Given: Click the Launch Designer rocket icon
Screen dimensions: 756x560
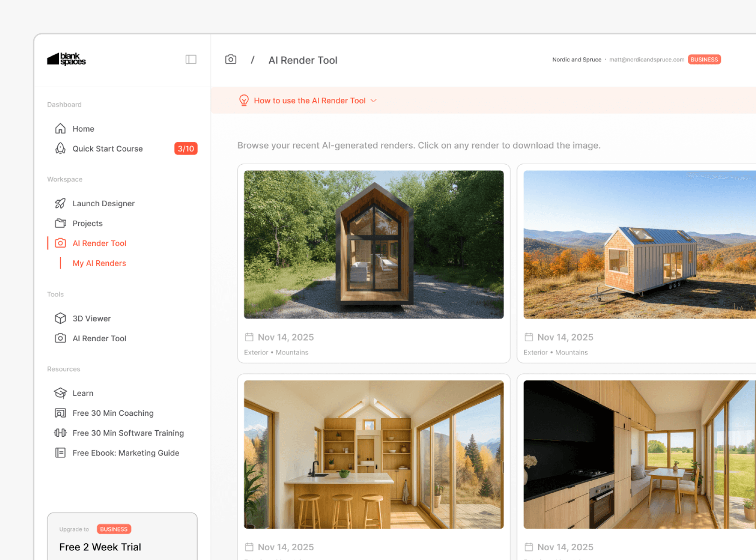Looking at the screenshot, I should click(x=60, y=203).
